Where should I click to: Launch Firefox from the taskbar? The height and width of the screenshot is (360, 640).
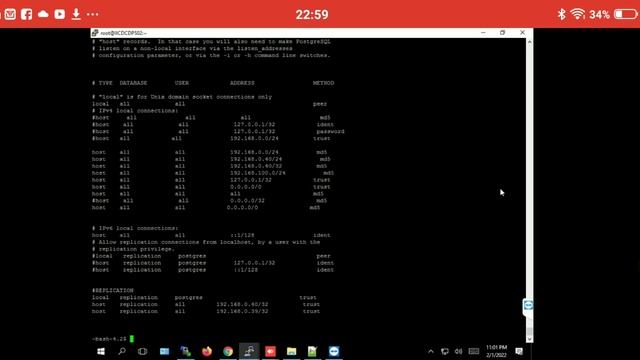point(207,351)
